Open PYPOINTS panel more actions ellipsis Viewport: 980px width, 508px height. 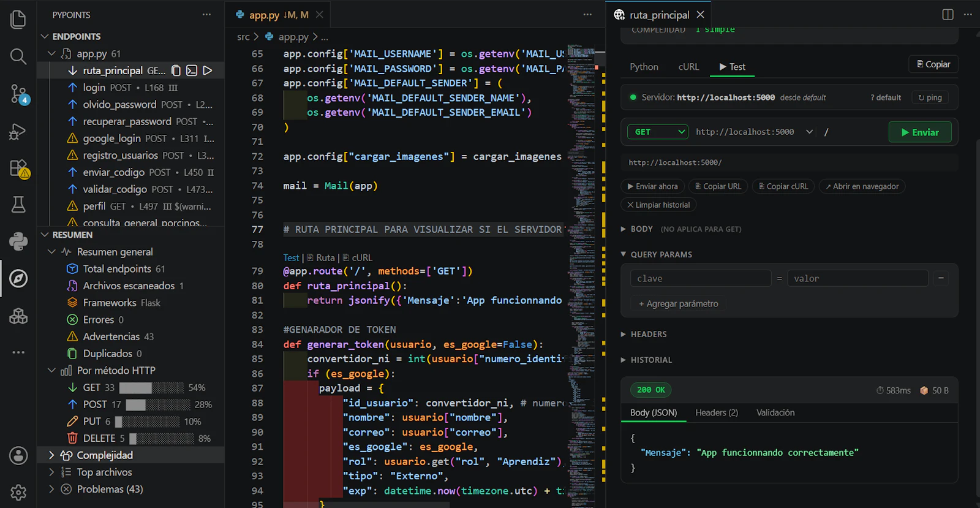coord(206,15)
